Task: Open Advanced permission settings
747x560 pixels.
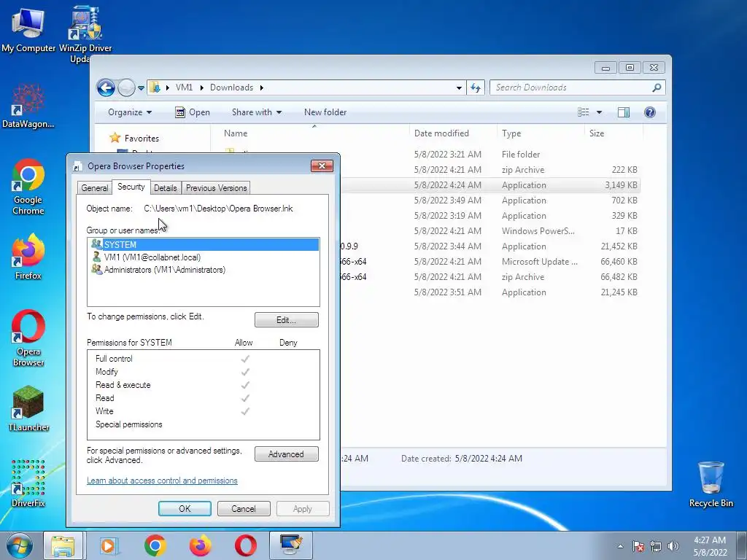Action: pyautogui.click(x=286, y=454)
